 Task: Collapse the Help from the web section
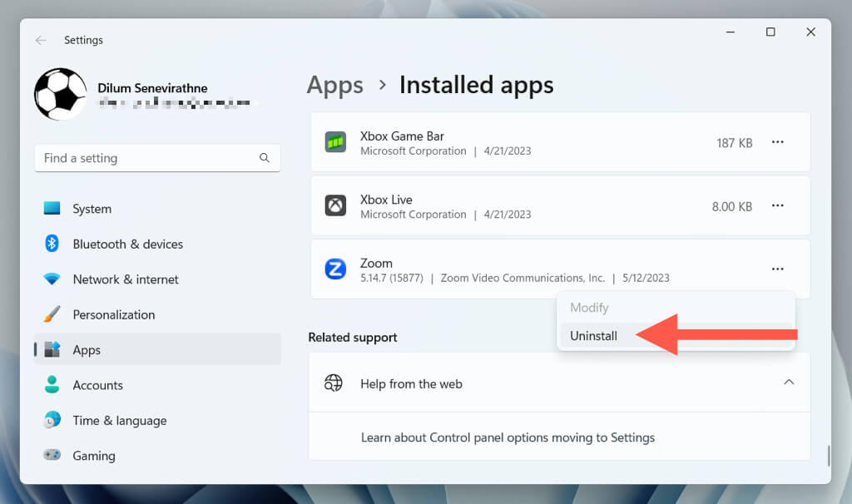(789, 383)
